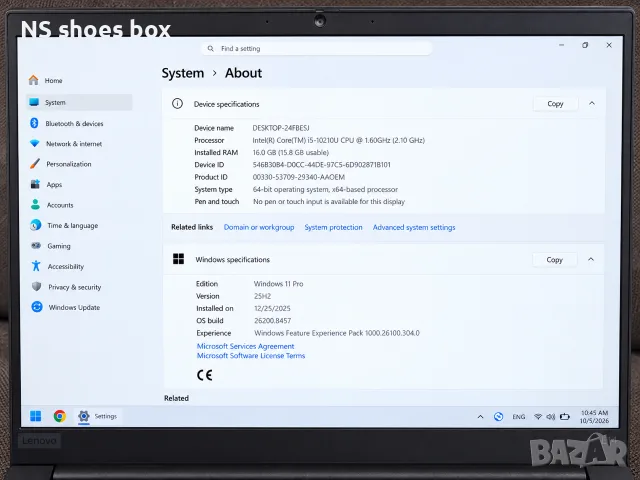Screen dimensions: 640x480
Task: Select the Windows Update menu label
Action: [74, 308]
